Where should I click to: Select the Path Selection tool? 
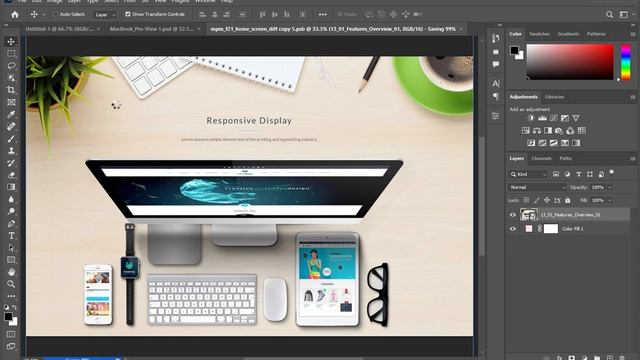click(x=11, y=248)
